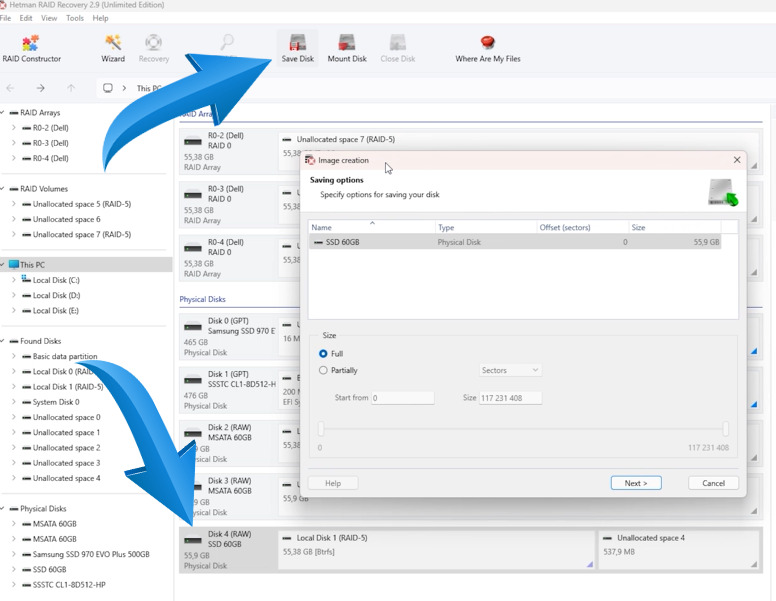The image size is (776, 601).
Task: Click the left handle of range slider
Action: (x=321, y=429)
